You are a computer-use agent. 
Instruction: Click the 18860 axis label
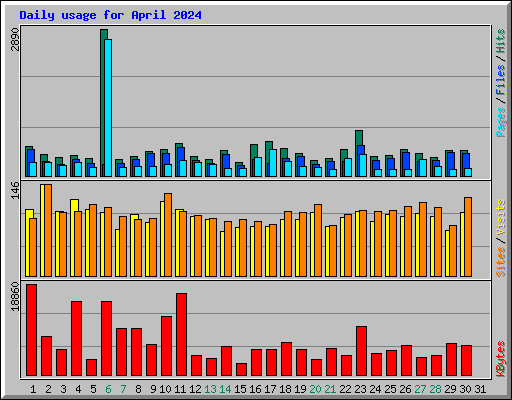pyautogui.click(x=15, y=296)
